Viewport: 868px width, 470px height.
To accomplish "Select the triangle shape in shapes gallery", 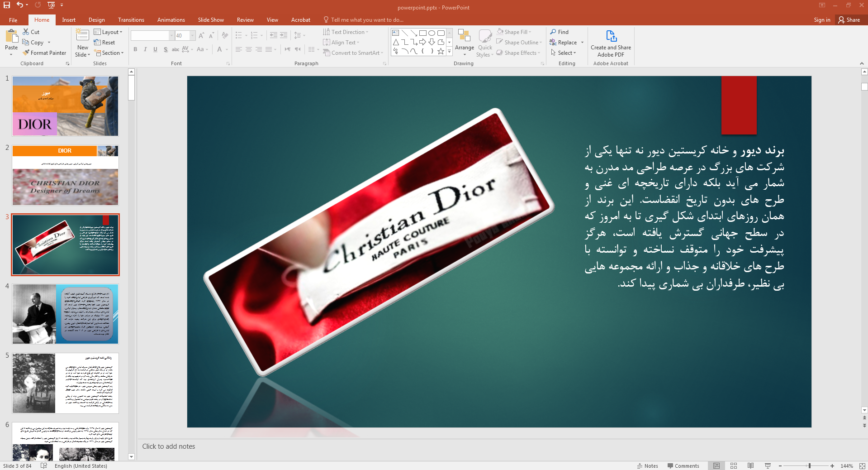I will 396,42.
